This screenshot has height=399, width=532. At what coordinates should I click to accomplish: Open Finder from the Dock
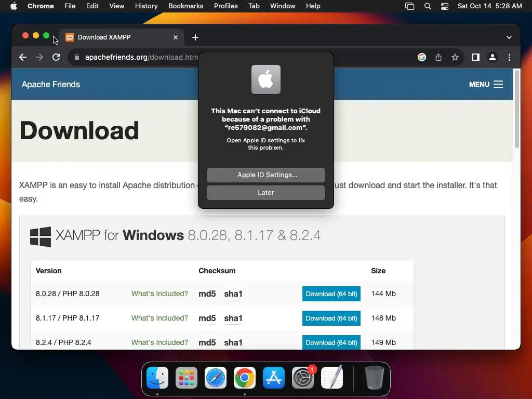click(x=157, y=378)
